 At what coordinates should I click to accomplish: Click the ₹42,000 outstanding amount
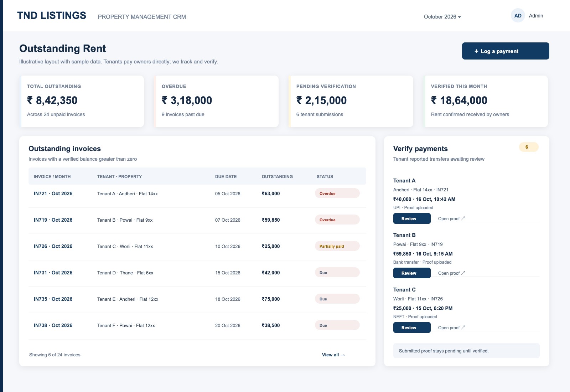click(271, 273)
